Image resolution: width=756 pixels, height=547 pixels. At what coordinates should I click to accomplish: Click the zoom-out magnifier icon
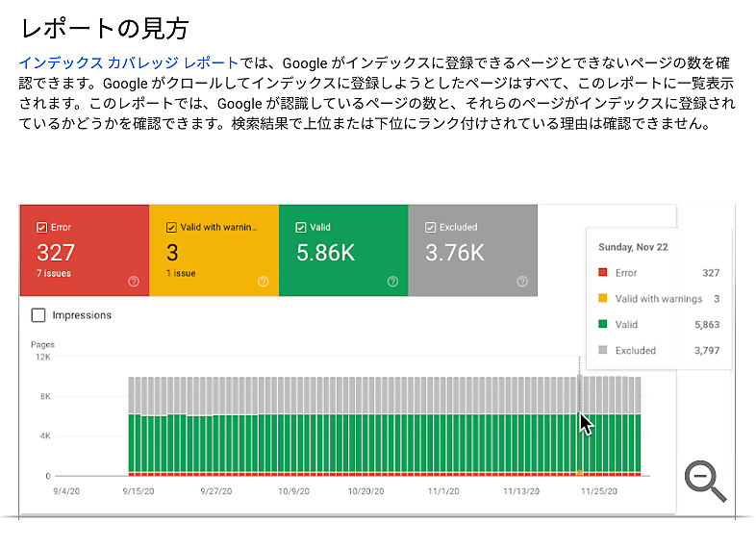(x=705, y=481)
